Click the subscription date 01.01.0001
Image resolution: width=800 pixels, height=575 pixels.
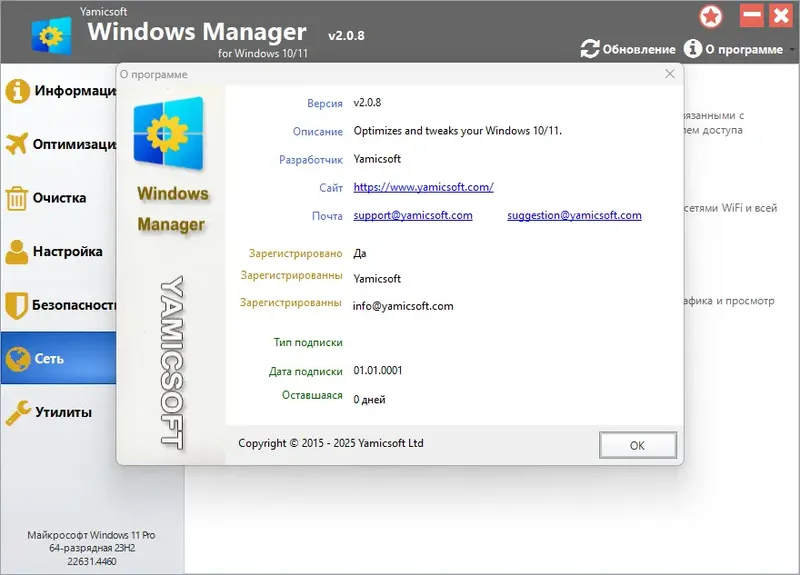(x=378, y=370)
